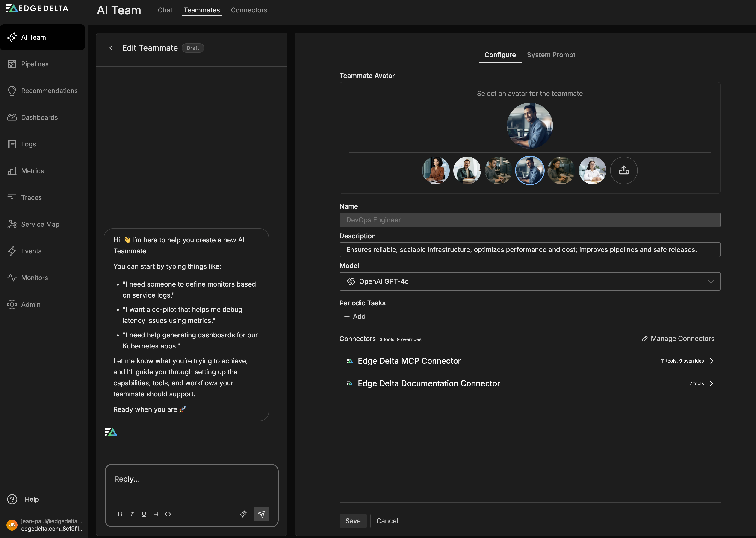Open the Connectors tab in top navigation
This screenshot has height=538, width=756.
[x=249, y=10]
